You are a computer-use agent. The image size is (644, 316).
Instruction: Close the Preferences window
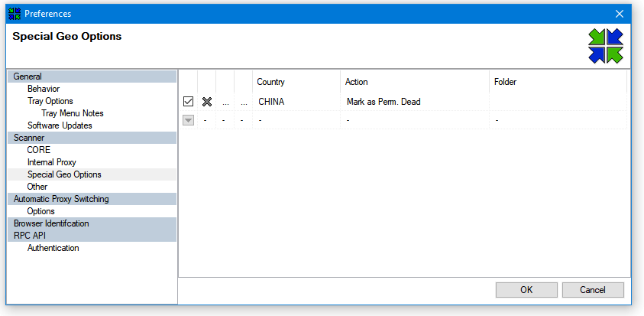pyautogui.click(x=620, y=14)
